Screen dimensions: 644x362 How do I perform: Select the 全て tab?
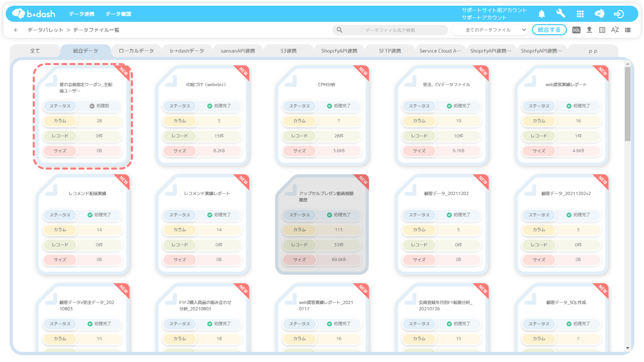pos(35,51)
